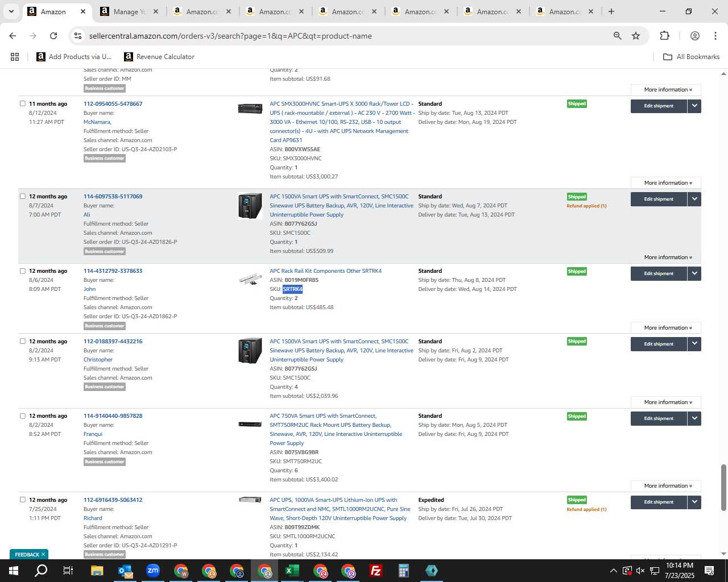This screenshot has width=728, height=582.
Task: Close the FEEDBACK badge with the X
Action: click(x=43, y=554)
